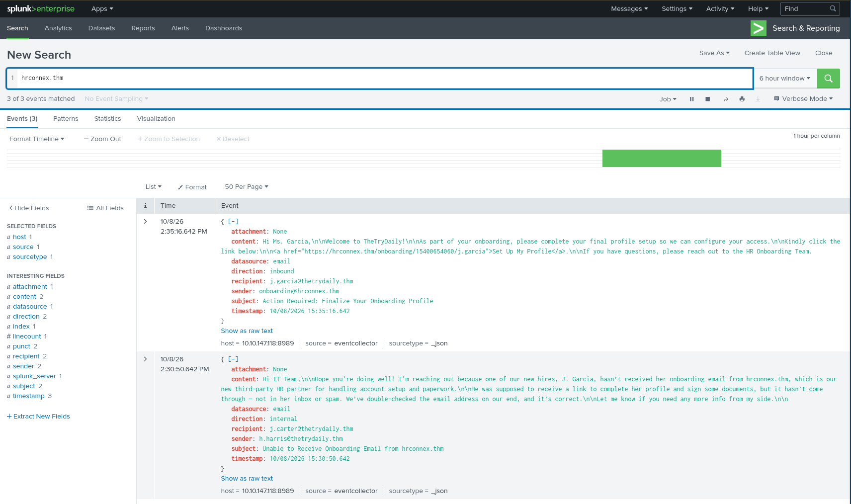Open the Format events options
This screenshot has height=504, width=851.
tap(192, 187)
